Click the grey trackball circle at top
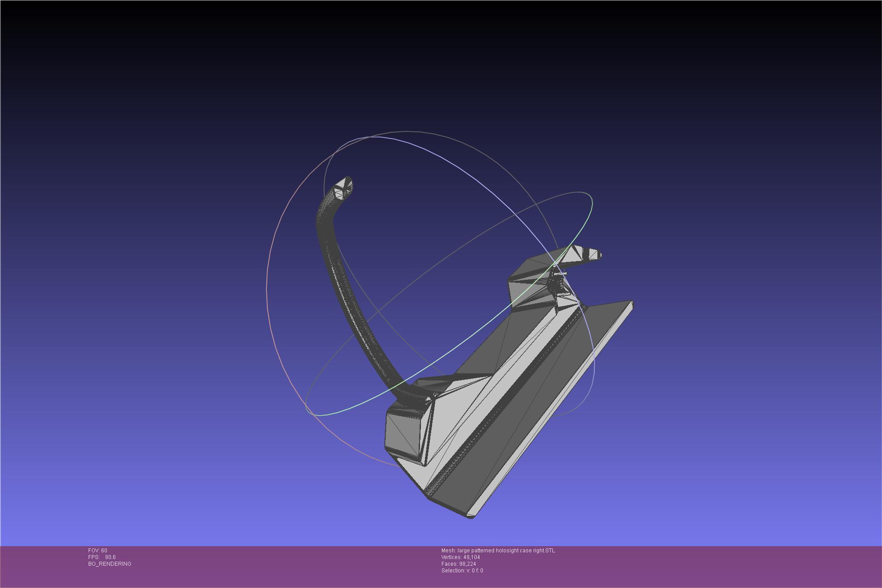This screenshot has height=588, width=882. pos(406,131)
